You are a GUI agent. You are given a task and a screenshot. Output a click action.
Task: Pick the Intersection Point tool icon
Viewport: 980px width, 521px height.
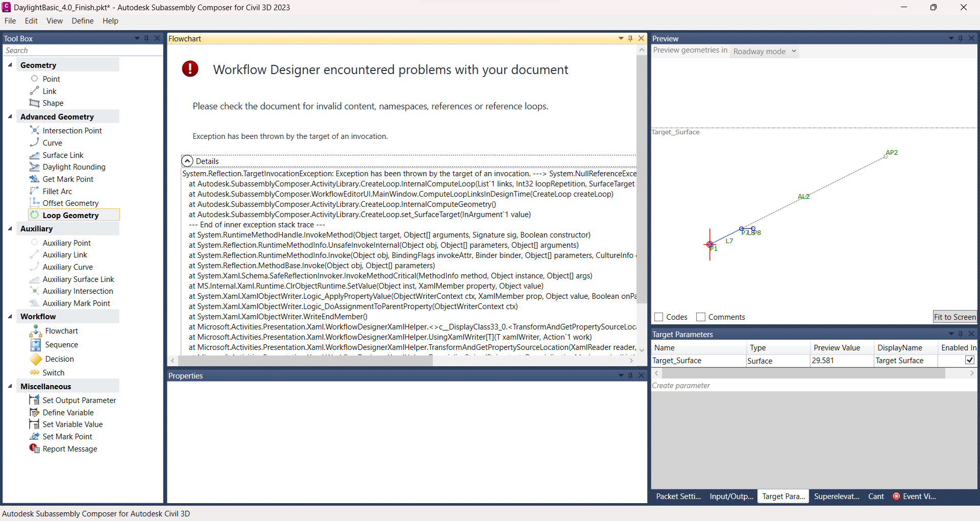[x=34, y=130]
